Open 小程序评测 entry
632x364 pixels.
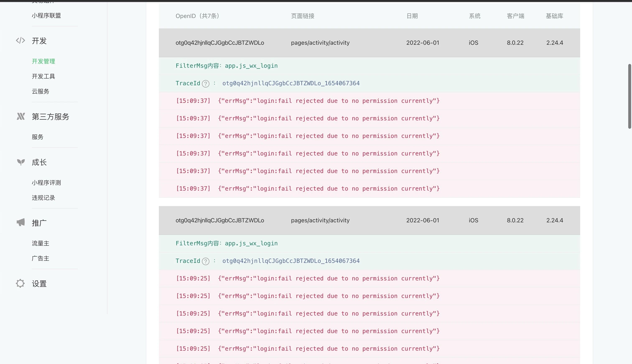tap(46, 182)
